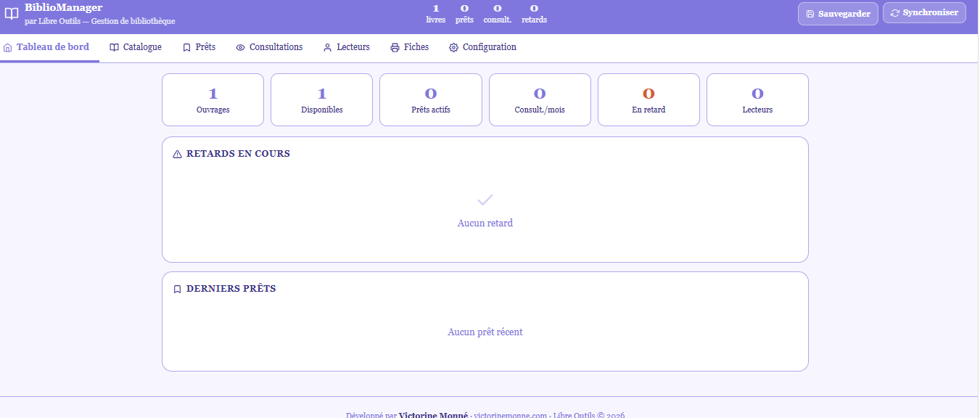
Task: Open the victorinemonne.com footer link
Action: pyautogui.click(x=511, y=415)
